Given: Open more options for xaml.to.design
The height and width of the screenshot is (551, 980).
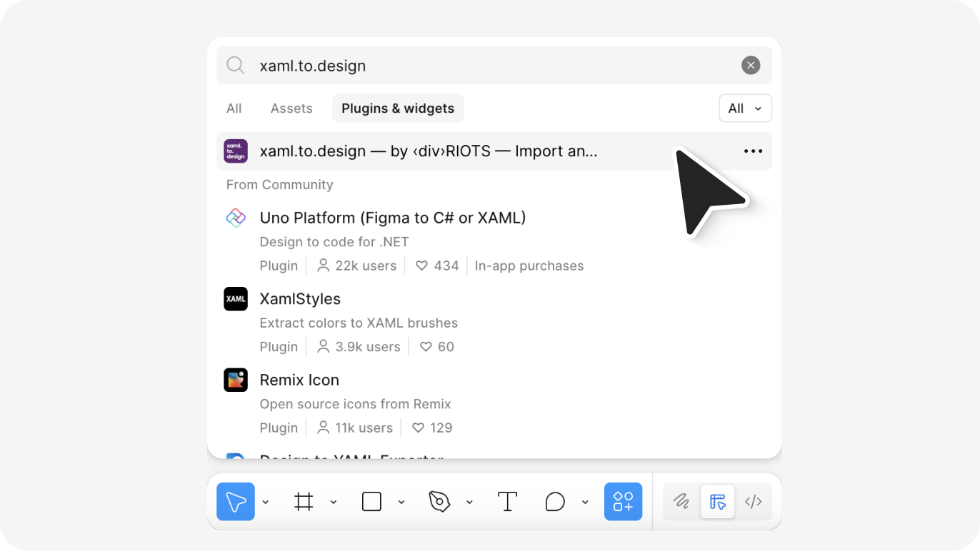Looking at the screenshot, I should 753,151.
